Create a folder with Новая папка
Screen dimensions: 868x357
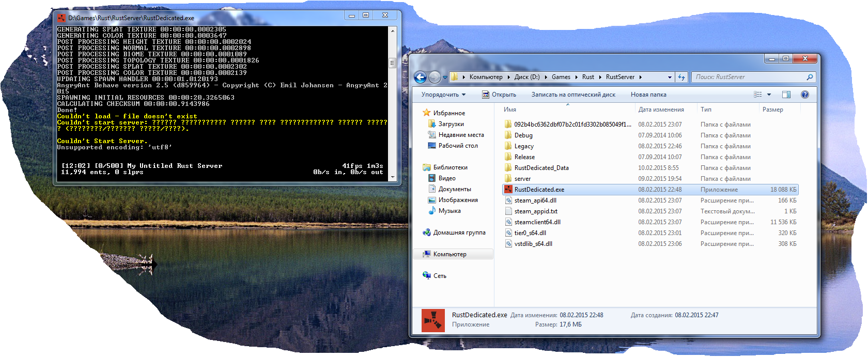pos(648,95)
